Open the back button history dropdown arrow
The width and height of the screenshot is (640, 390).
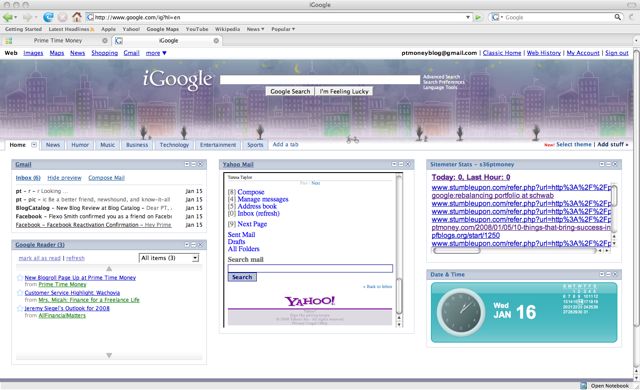click(15, 18)
